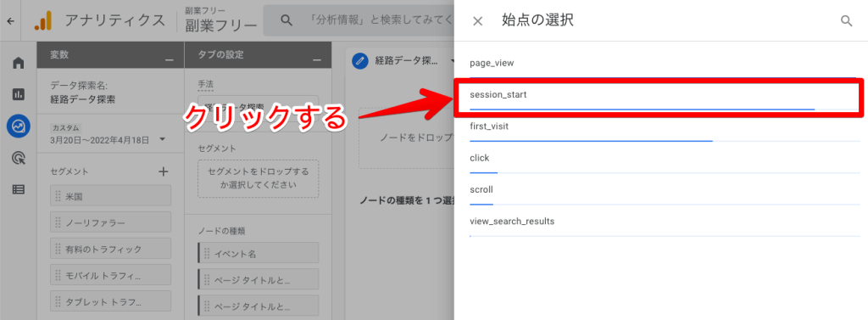
Task: Click the 米国 segment chip
Action: tap(111, 196)
